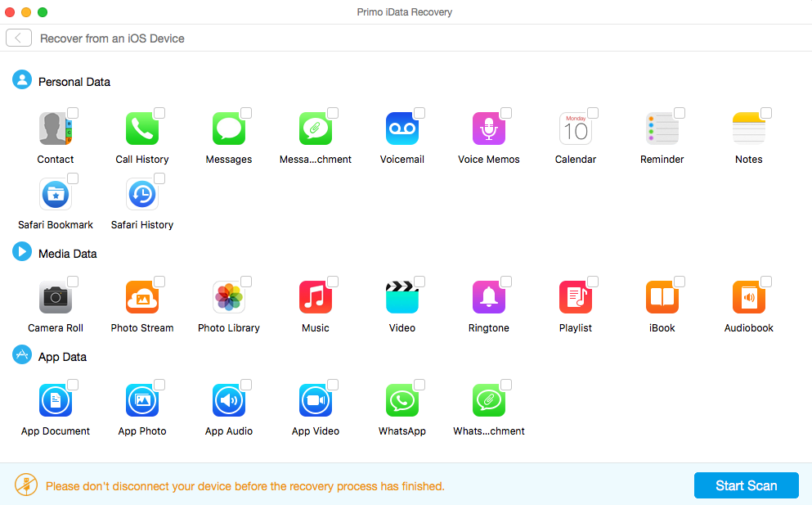The height and width of the screenshot is (505, 812).
Task: Select the Playlist icon
Action: pos(576,297)
